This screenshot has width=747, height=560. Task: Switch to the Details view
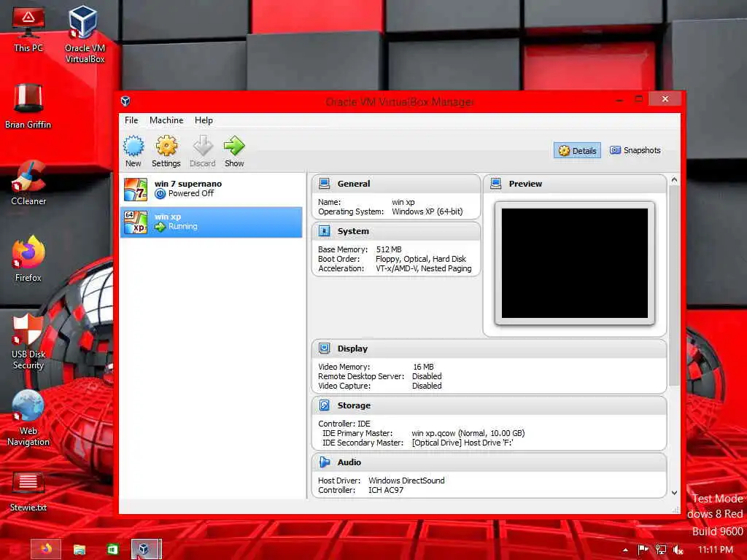tap(577, 150)
